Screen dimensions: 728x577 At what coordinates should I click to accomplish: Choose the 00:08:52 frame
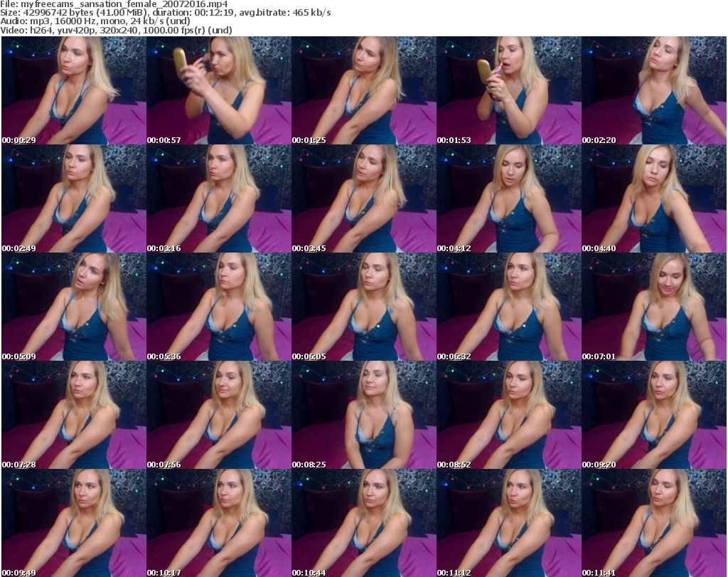[x=509, y=415]
